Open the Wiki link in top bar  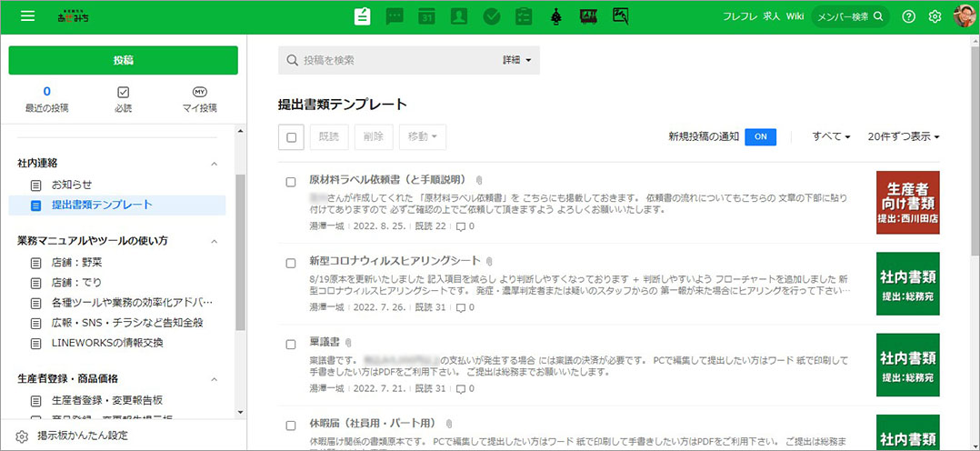[x=795, y=16]
